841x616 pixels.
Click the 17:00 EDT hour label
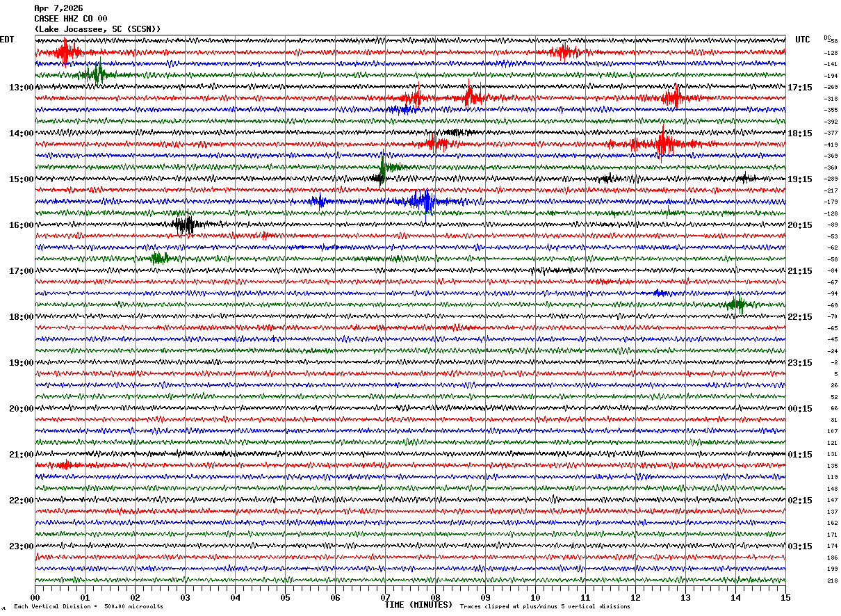[21, 271]
